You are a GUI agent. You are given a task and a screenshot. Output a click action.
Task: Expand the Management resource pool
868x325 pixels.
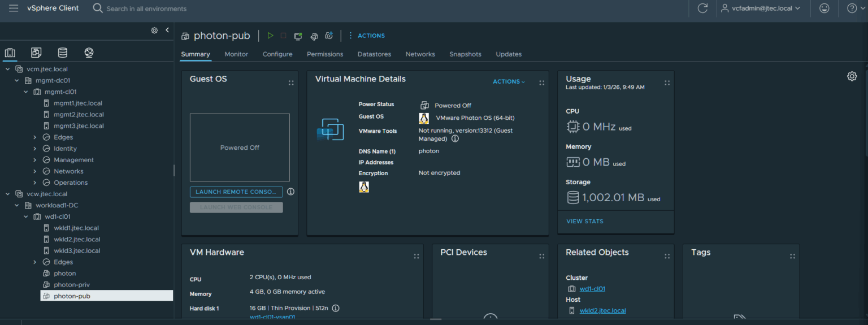[35, 160]
